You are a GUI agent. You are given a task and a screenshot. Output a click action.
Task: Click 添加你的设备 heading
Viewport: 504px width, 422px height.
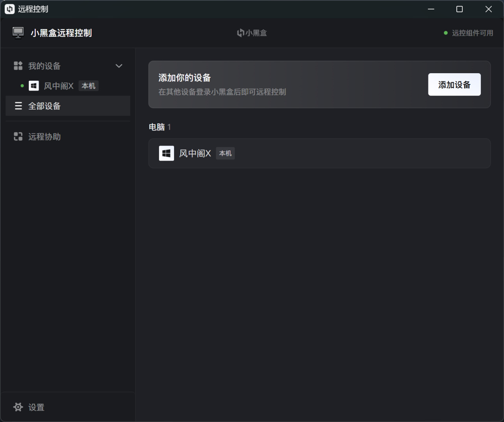pos(185,78)
